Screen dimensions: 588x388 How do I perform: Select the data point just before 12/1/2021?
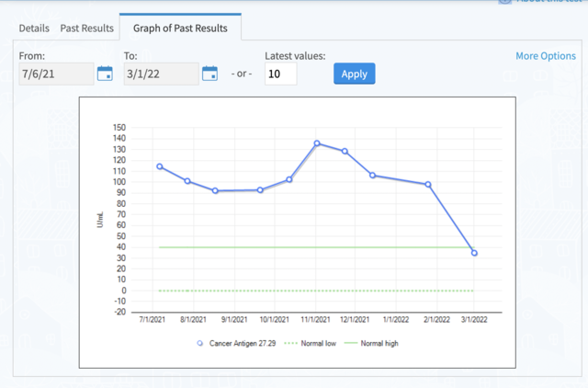(x=345, y=151)
